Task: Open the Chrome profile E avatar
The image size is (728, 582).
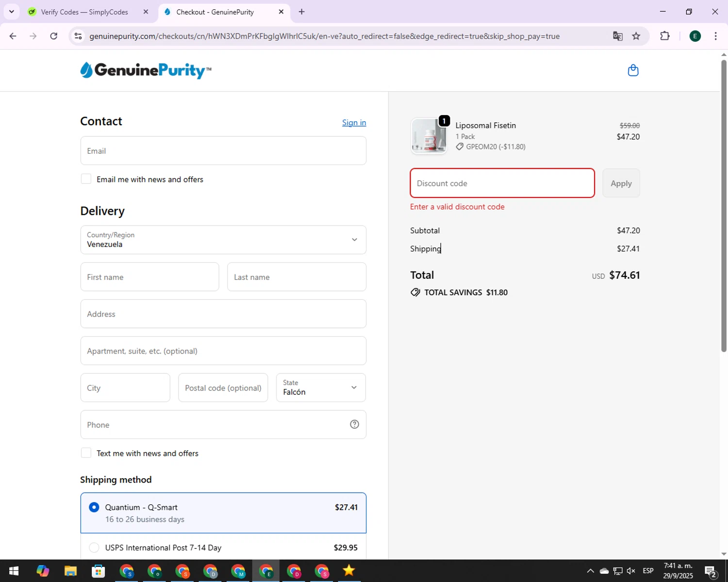Action: 695,36
